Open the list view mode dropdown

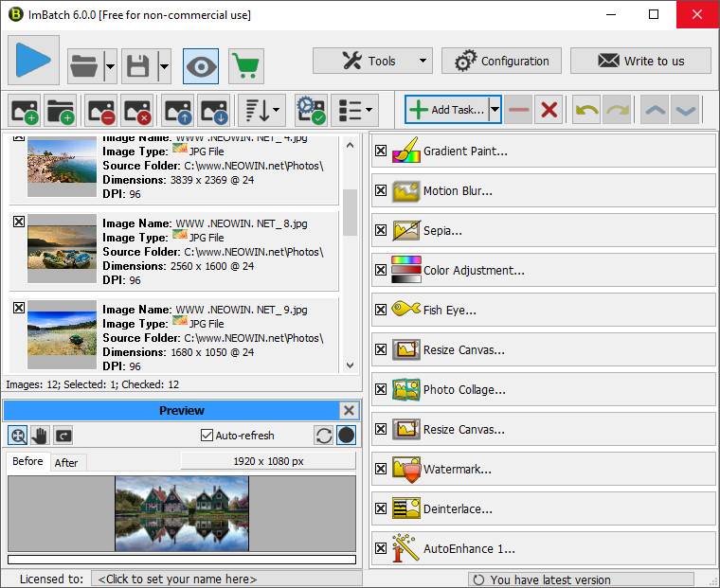(354, 110)
